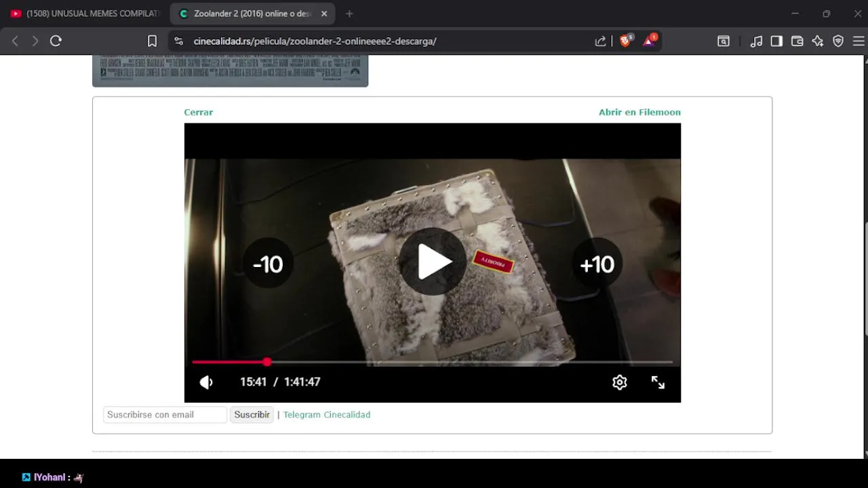Click the Suscribirse con email field
This screenshot has width=868, height=488.
point(165,415)
